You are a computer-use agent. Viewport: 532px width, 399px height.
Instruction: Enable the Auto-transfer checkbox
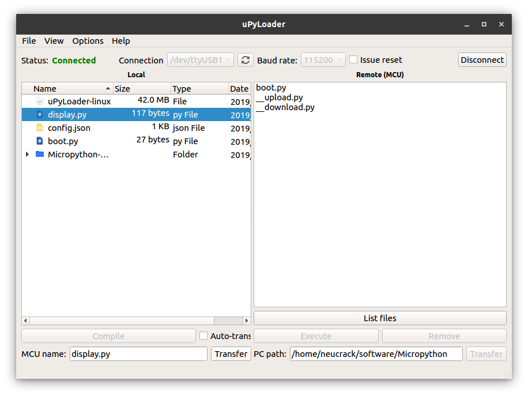coord(205,336)
